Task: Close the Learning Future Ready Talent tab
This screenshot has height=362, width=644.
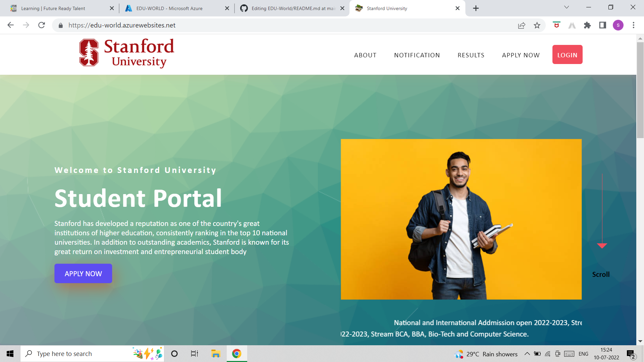Action: tap(112, 8)
